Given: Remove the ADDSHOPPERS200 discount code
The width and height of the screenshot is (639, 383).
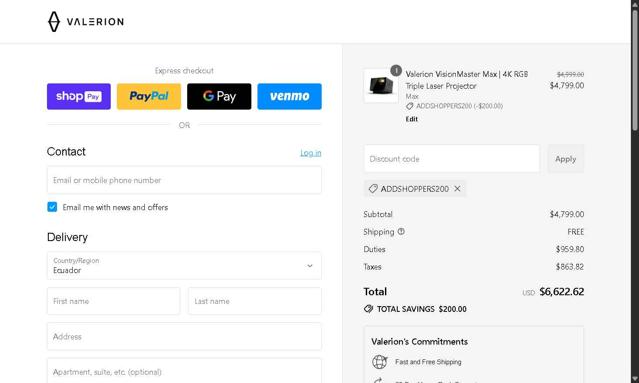Looking at the screenshot, I should click(x=457, y=189).
